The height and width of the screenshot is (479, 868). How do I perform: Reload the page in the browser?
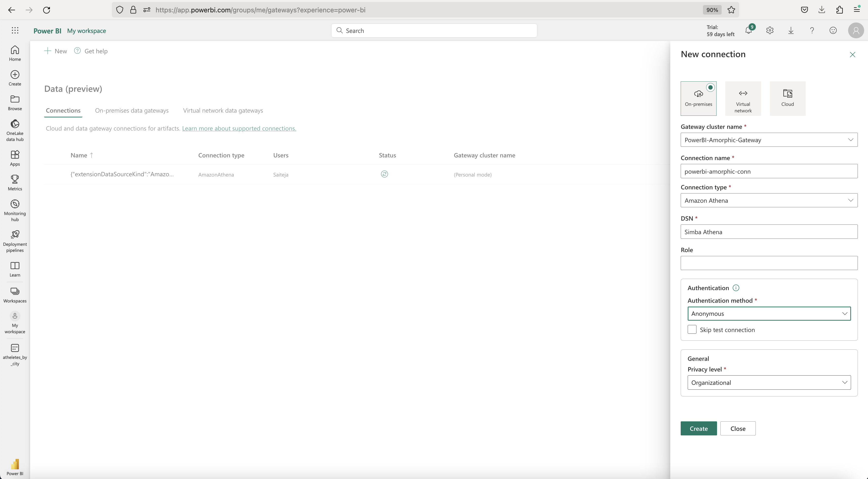click(47, 10)
